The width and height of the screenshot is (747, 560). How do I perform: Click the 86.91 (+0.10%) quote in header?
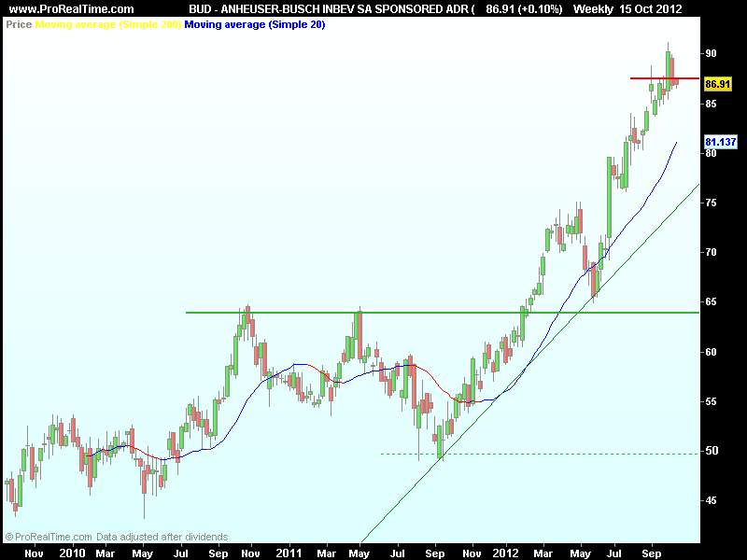(x=524, y=8)
